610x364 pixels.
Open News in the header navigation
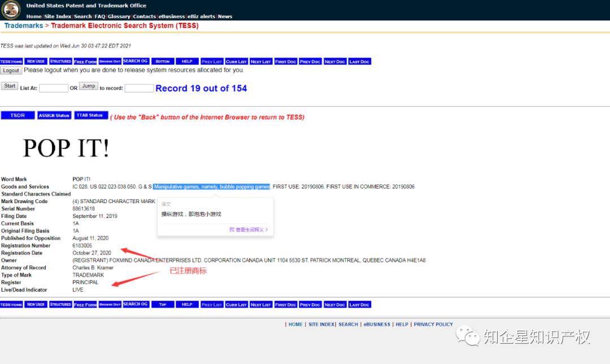pos(225,16)
